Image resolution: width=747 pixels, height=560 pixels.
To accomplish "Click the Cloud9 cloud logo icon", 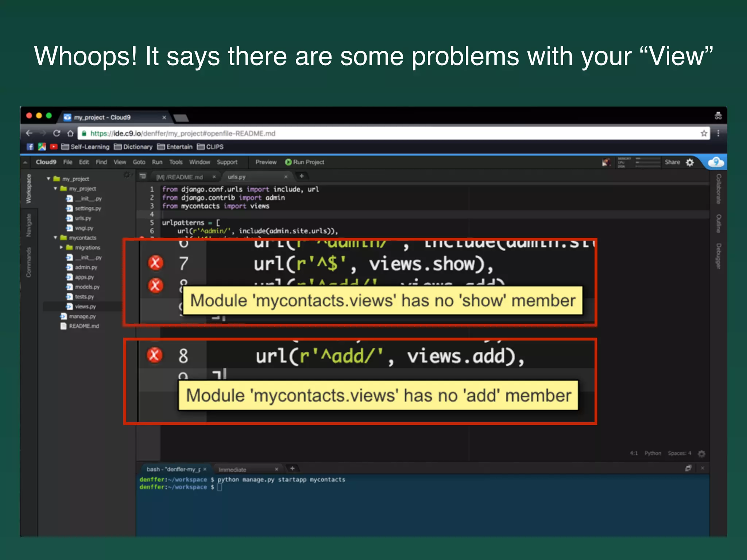I will [x=716, y=162].
